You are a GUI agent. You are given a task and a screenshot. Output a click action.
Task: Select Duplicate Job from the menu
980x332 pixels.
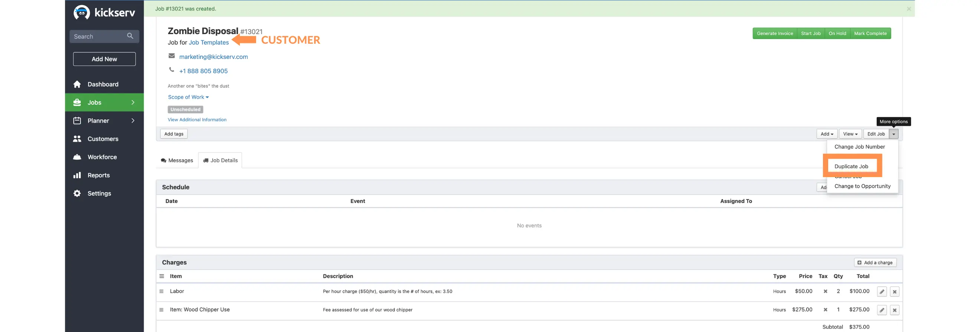851,166
